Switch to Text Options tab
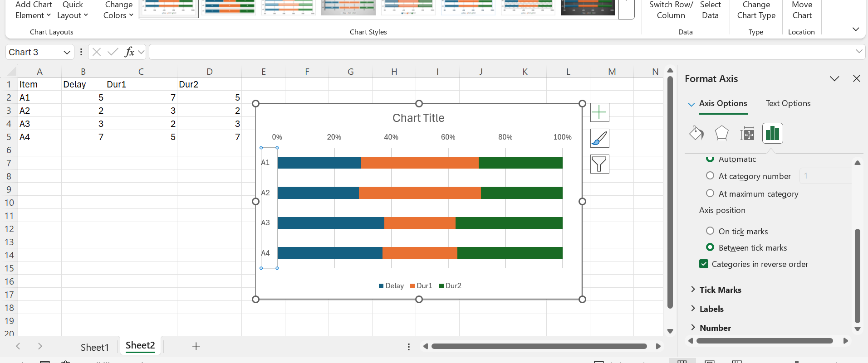 (788, 103)
